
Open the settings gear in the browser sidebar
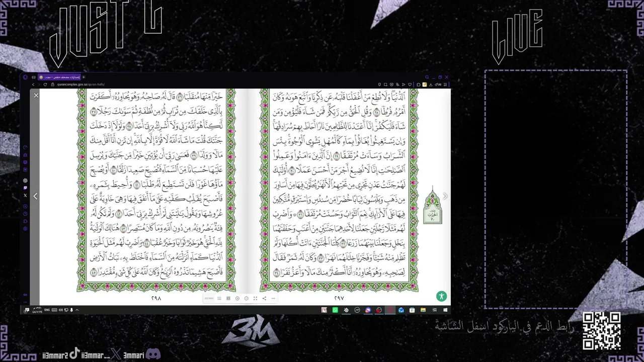(26, 229)
